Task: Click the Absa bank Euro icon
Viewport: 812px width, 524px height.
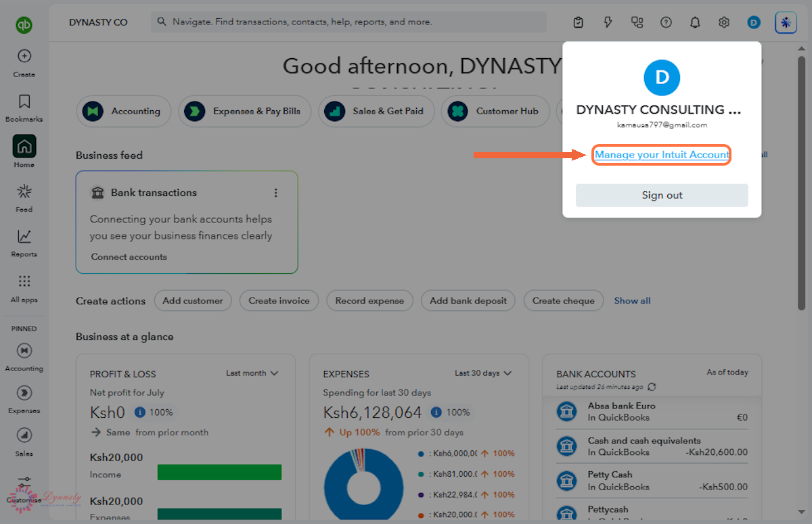Action: click(x=566, y=411)
